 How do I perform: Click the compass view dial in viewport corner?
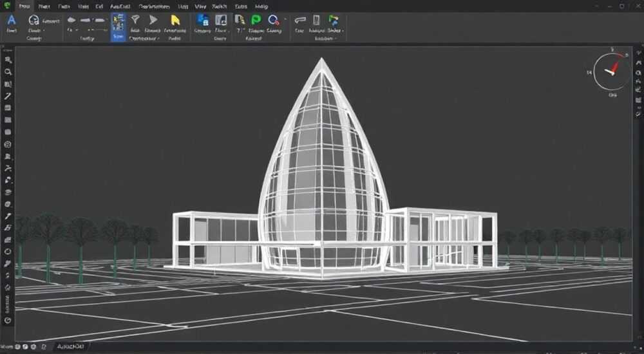point(612,72)
